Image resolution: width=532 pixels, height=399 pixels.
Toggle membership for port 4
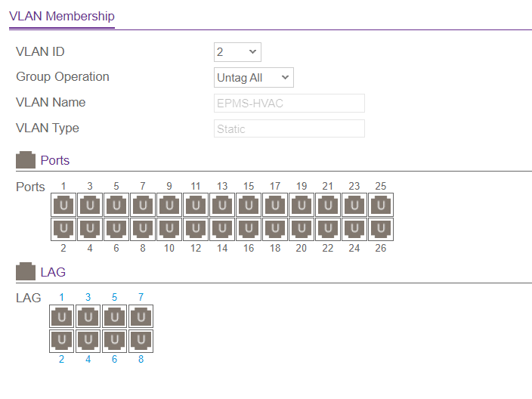90,229
